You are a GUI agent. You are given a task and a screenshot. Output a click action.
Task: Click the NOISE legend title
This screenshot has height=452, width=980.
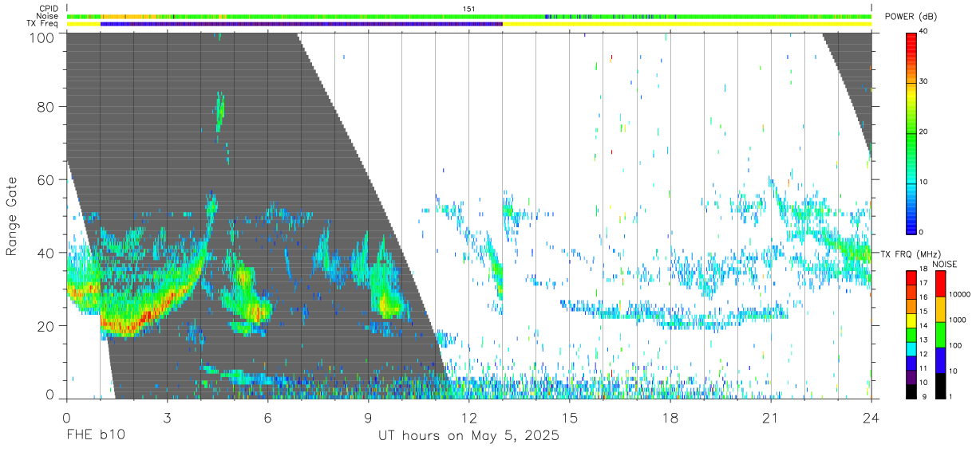tap(944, 264)
